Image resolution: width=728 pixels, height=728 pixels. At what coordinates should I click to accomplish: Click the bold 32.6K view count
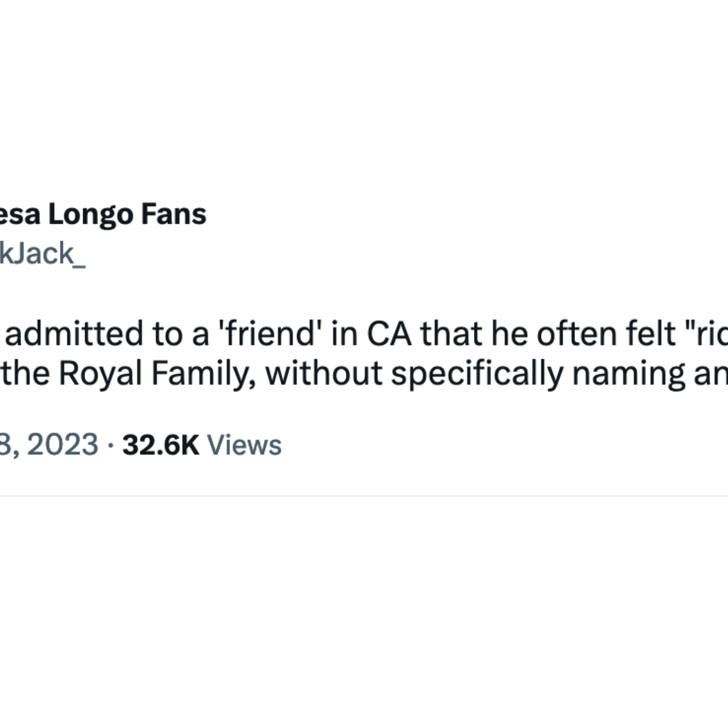pos(161,445)
